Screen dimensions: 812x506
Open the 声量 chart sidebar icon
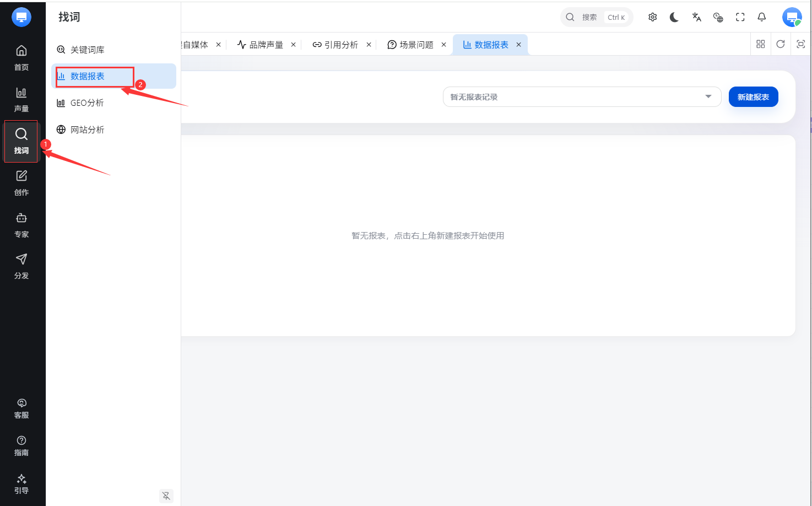pyautogui.click(x=21, y=99)
